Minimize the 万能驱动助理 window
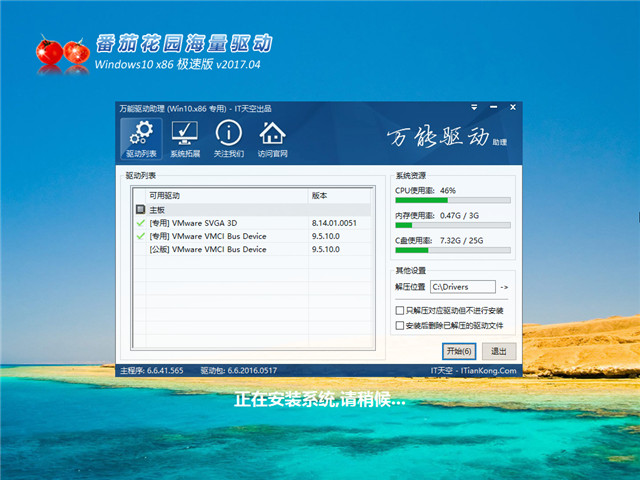The image size is (640, 480). point(493,107)
